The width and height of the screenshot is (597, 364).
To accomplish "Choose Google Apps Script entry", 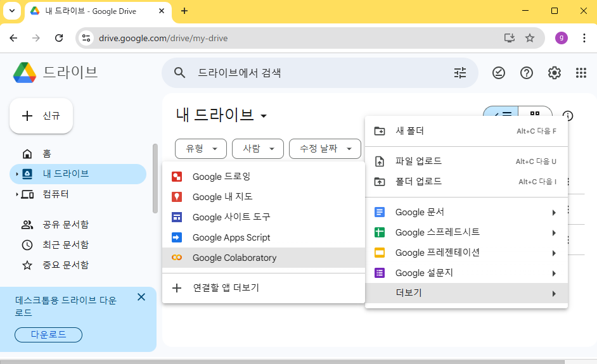I will [x=264, y=237].
